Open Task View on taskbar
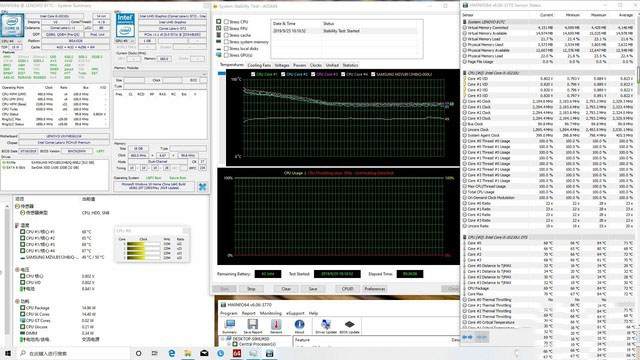 pyautogui.click(x=155, y=353)
